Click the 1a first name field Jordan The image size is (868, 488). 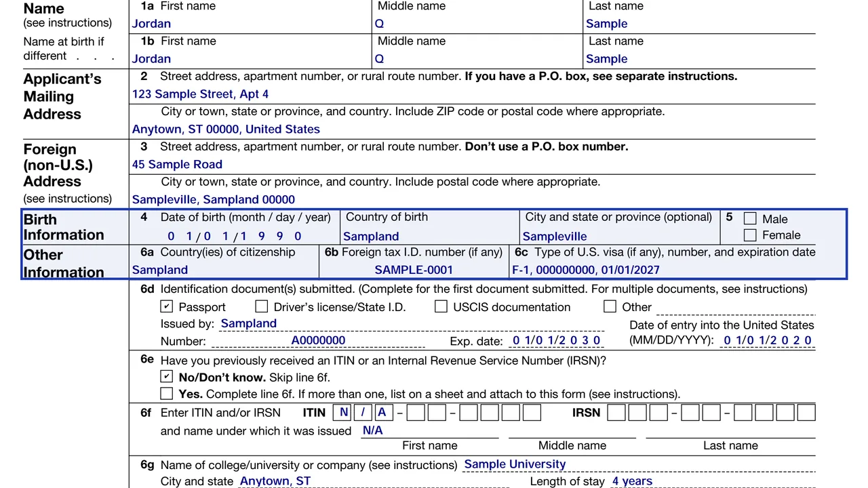click(x=251, y=24)
